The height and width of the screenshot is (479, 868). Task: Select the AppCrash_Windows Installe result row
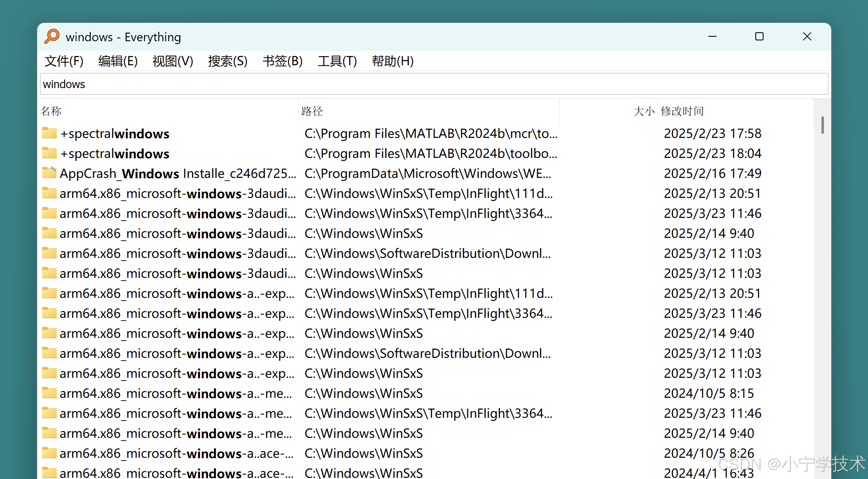point(178,173)
